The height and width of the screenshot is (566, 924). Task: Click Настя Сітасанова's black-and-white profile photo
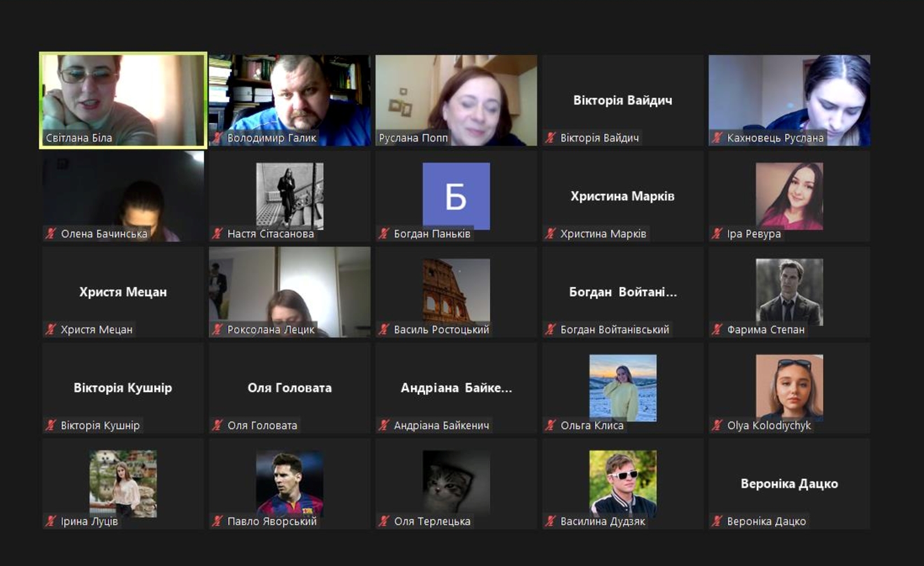(290, 196)
